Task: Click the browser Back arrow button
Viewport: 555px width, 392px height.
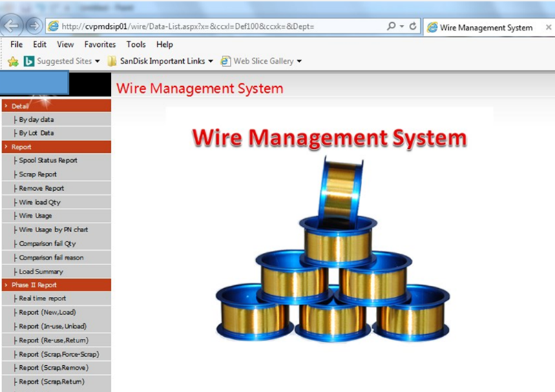Action: tap(12, 26)
